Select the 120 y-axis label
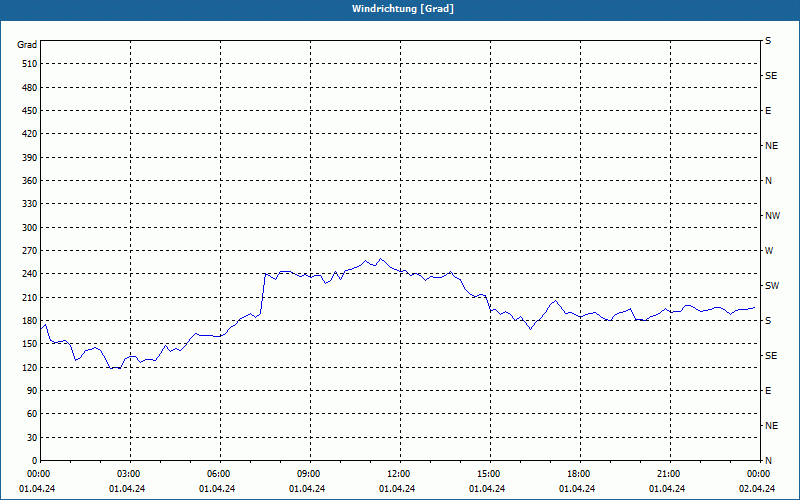This screenshot has width=800, height=500. click(30, 367)
